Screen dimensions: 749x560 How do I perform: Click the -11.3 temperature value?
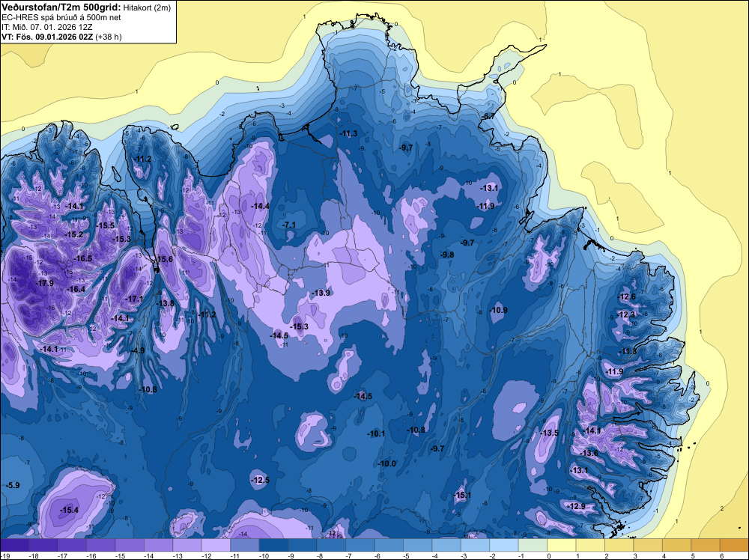pyautogui.click(x=348, y=134)
